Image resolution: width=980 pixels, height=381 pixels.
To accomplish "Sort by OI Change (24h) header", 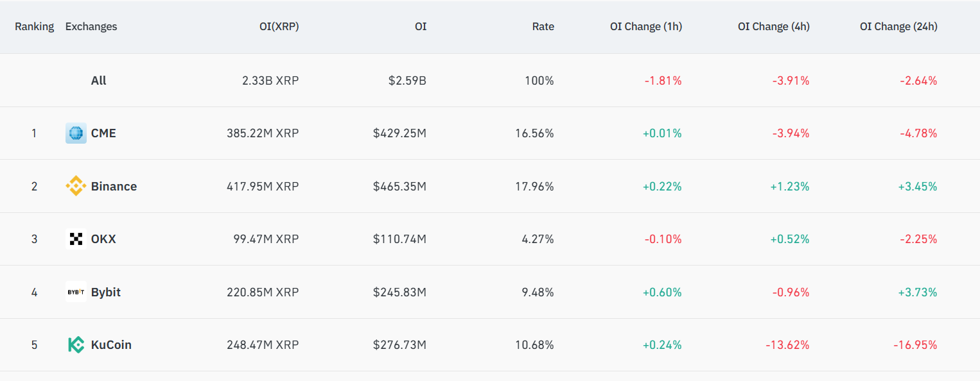I will click(898, 27).
